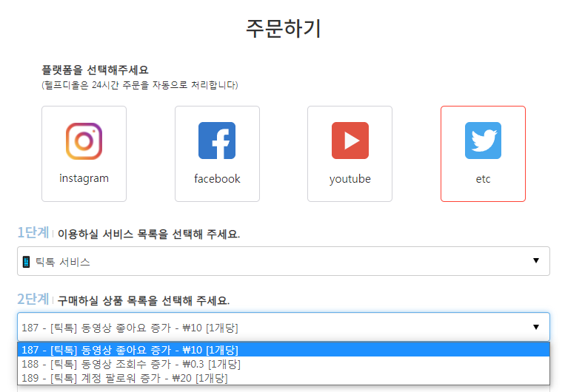Viewport: 565px width, 392px height.
Task: Choose the facebook platform label
Action: [x=217, y=178]
